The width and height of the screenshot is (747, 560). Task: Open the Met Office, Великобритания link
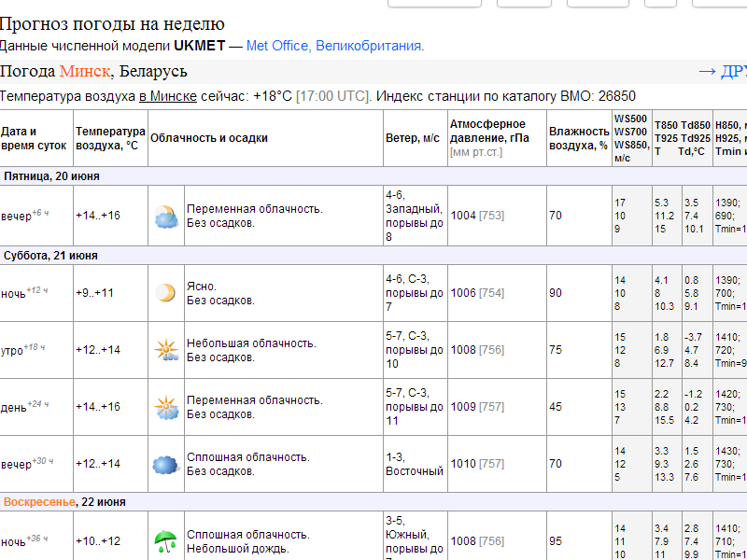tap(333, 46)
